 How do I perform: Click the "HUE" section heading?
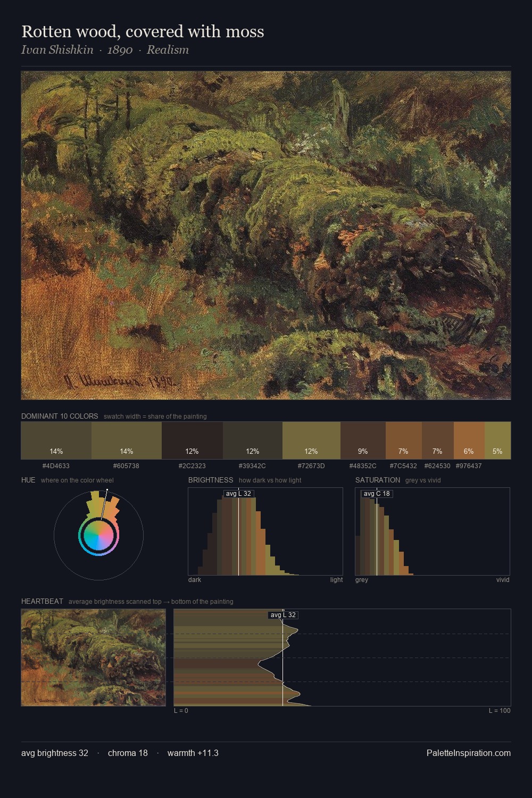pyautogui.click(x=28, y=480)
